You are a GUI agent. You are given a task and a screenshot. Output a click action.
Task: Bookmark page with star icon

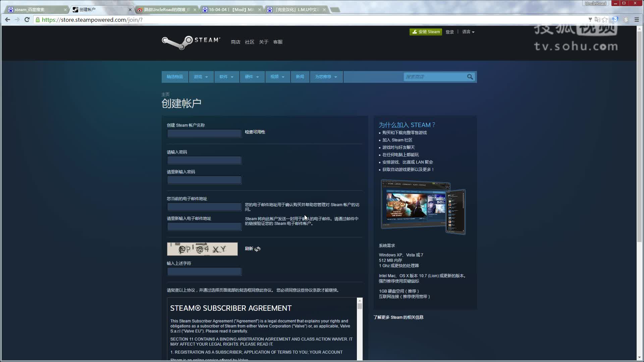pyautogui.click(x=605, y=20)
